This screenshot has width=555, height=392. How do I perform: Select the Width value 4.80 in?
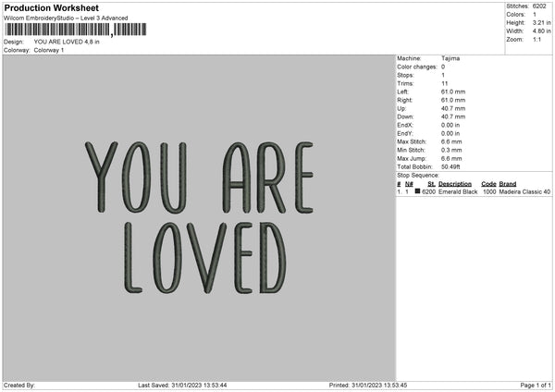541,31
